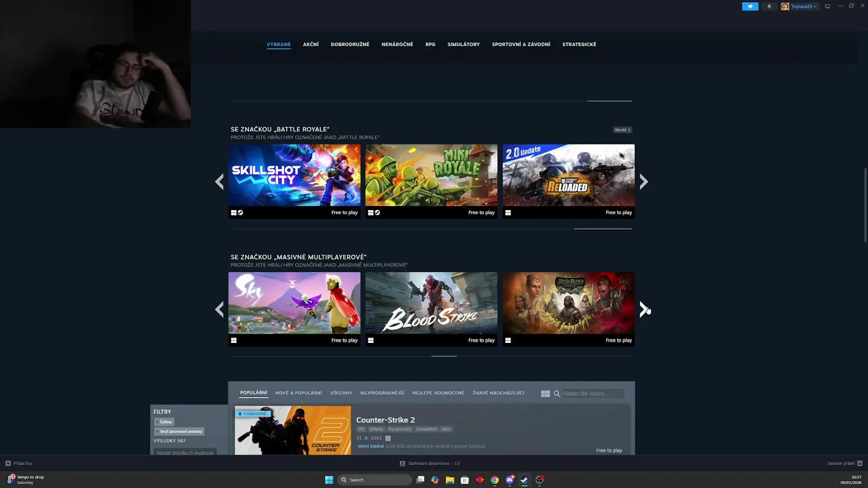Switch to Big Picture mode icon
Screen dimensions: 868x488
click(x=827, y=6)
